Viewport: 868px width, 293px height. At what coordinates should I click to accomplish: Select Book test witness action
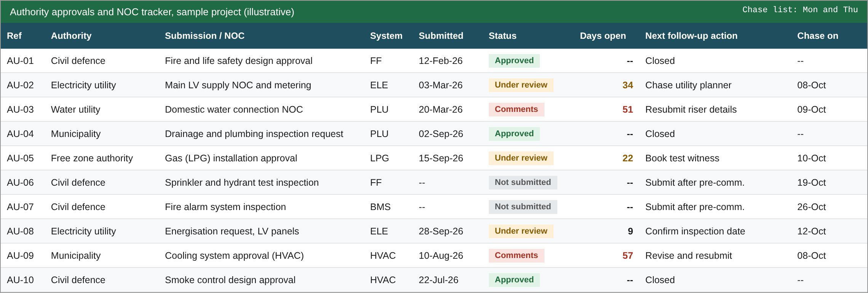click(682, 158)
